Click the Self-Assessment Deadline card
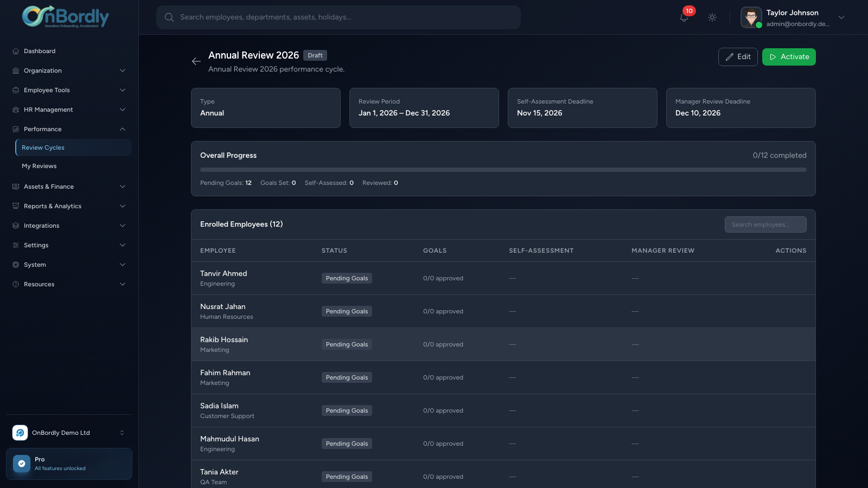Viewport: 868px width, 488px height. click(583, 108)
